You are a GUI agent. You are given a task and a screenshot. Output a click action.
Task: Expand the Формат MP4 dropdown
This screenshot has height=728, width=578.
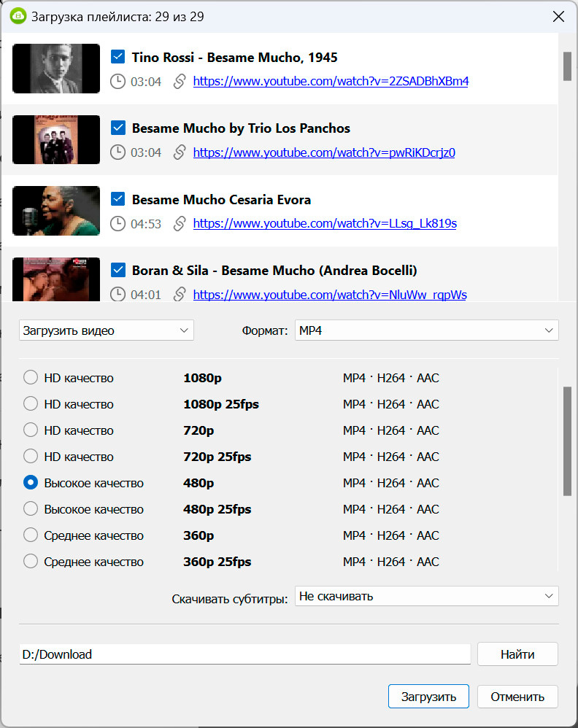(x=426, y=330)
